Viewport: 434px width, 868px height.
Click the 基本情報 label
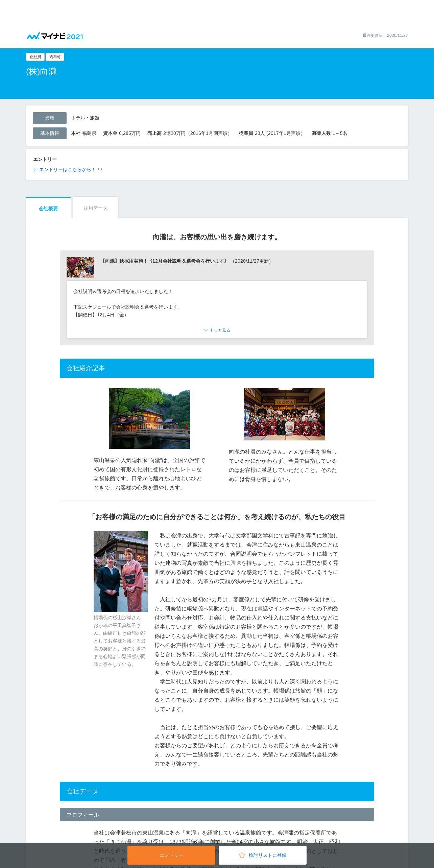[x=50, y=133]
